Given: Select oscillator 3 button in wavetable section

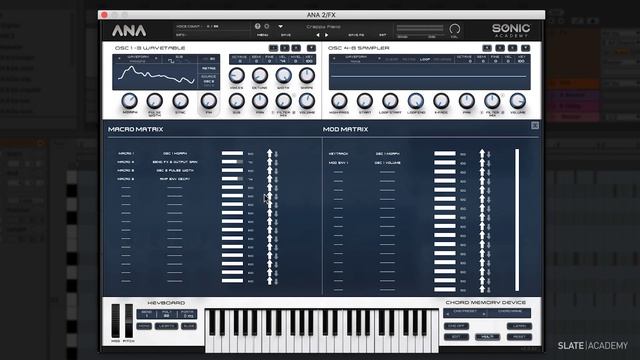Looking at the screenshot, I should pyautogui.click(x=296, y=48).
